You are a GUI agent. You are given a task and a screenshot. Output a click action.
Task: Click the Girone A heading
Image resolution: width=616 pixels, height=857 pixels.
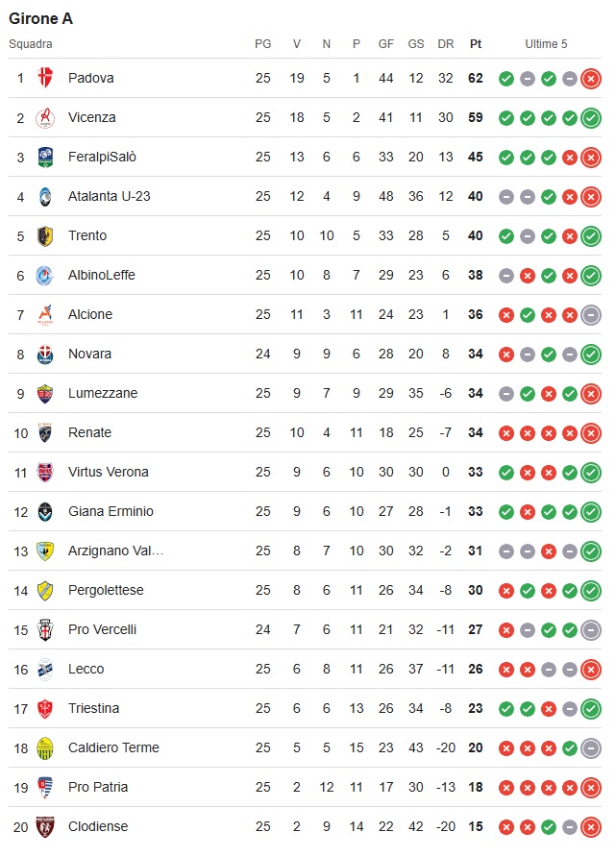tap(41, 18)
